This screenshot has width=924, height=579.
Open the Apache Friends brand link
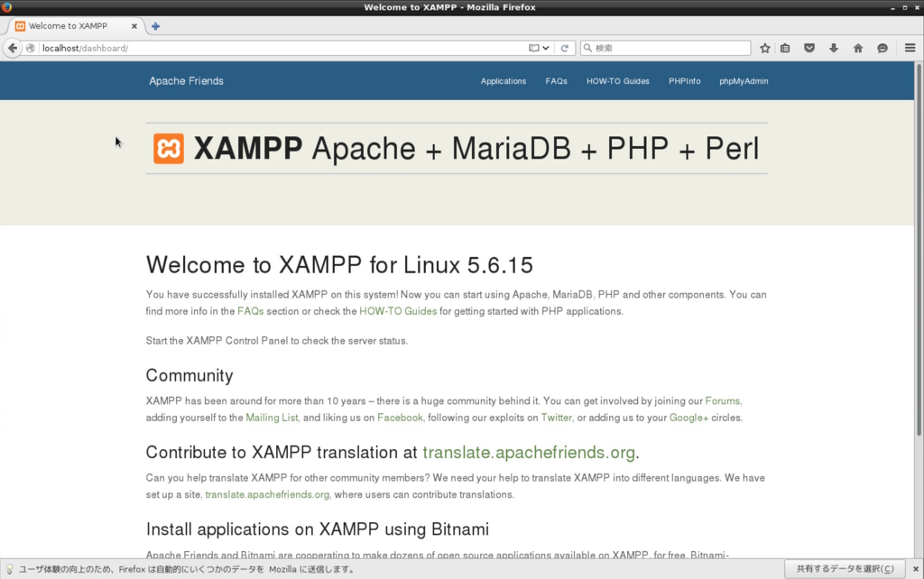point(186,81)
